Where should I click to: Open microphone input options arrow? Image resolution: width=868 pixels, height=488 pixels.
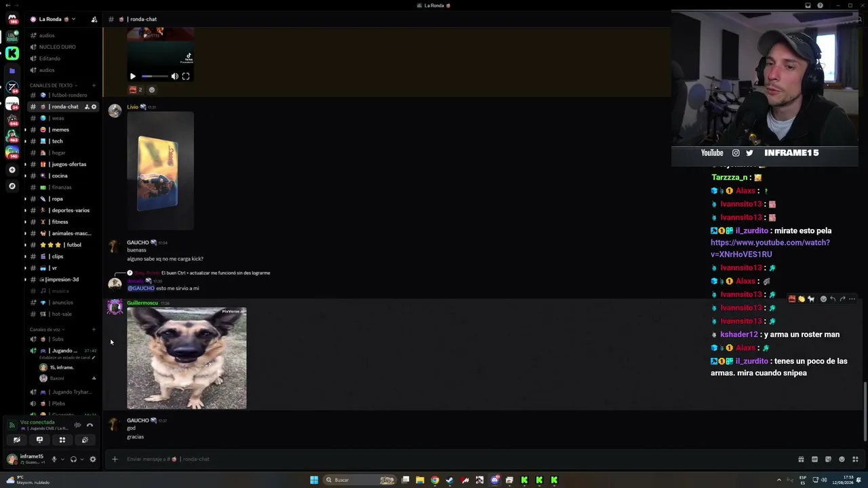click(x=62, y=459)
